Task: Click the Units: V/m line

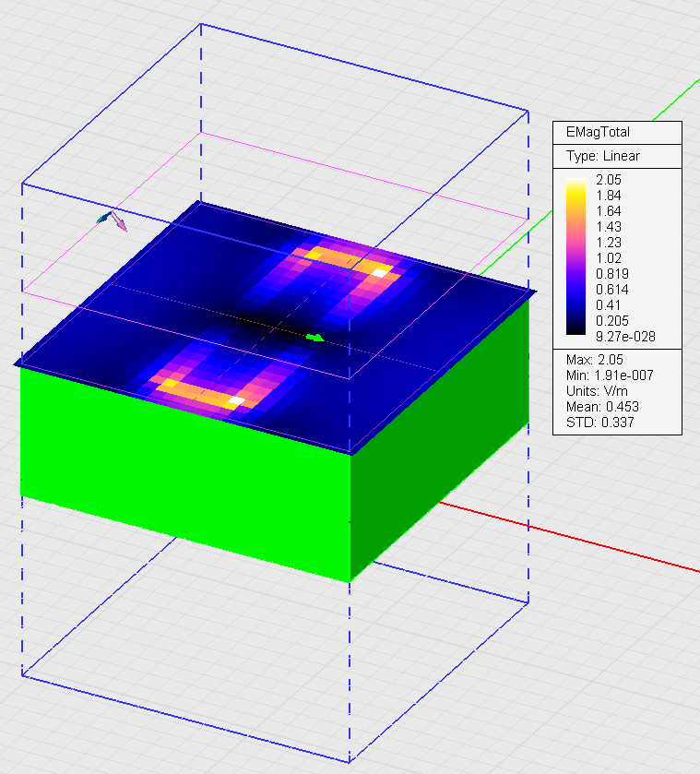Action: pyautogui.click(x=598, y=391)
